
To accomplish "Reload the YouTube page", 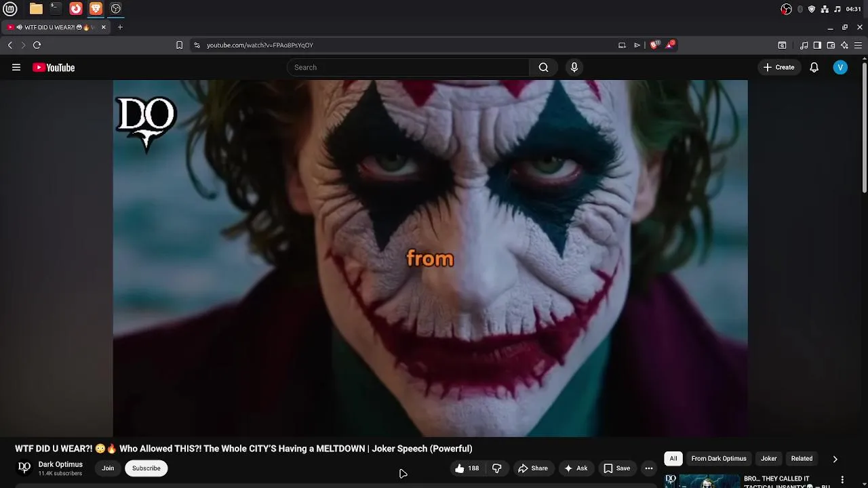I will tap(37, 45).
